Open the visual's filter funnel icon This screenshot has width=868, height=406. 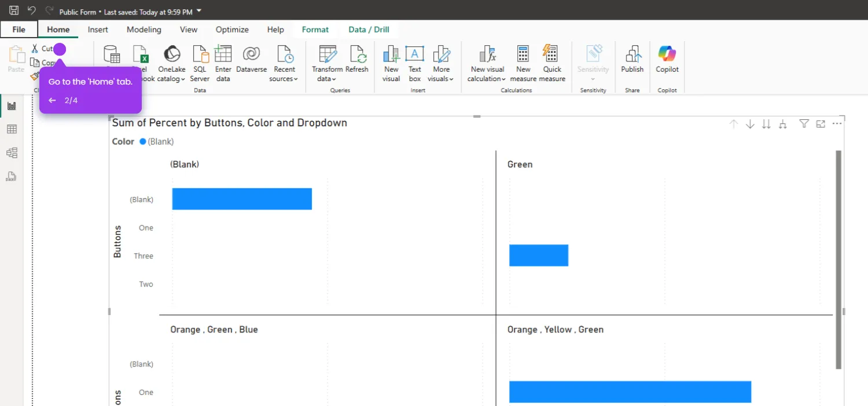804,124
